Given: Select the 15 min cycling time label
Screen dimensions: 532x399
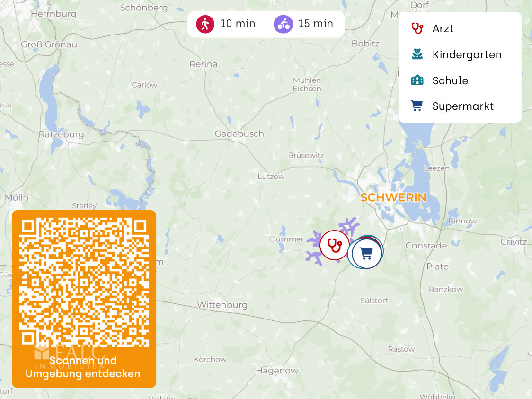Looking at the screenshot, I should pyautogui.click(x=316, y=23).
